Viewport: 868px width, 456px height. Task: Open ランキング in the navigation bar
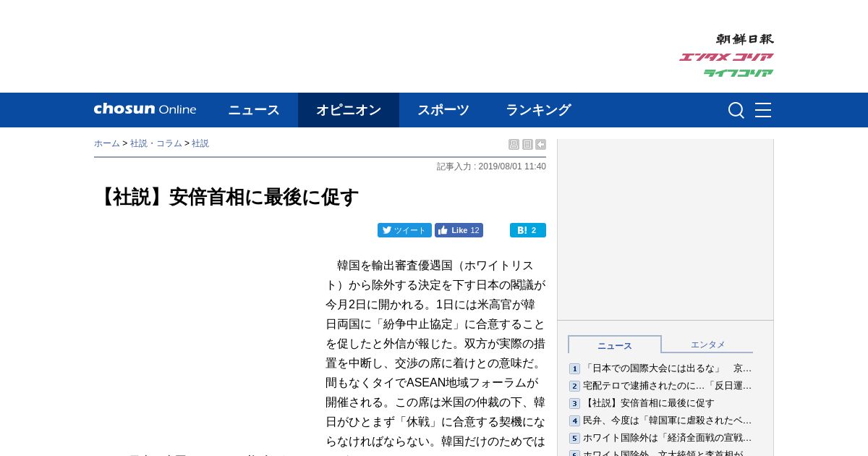point(538,110)
